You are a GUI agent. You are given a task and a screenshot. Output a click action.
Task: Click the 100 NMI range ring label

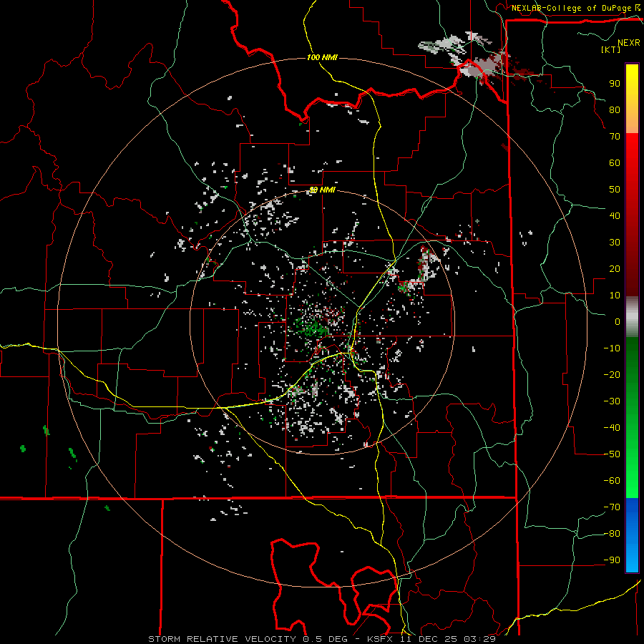coord(322,57)
